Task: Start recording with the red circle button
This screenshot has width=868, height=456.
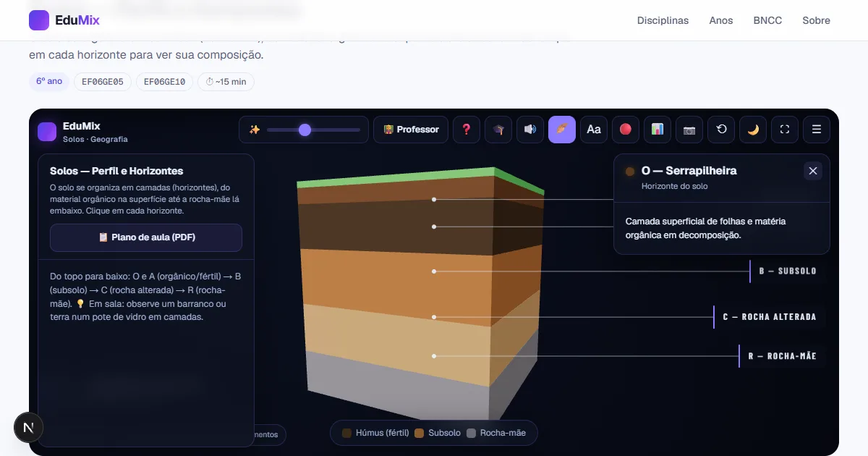Action: pos(626,130)
